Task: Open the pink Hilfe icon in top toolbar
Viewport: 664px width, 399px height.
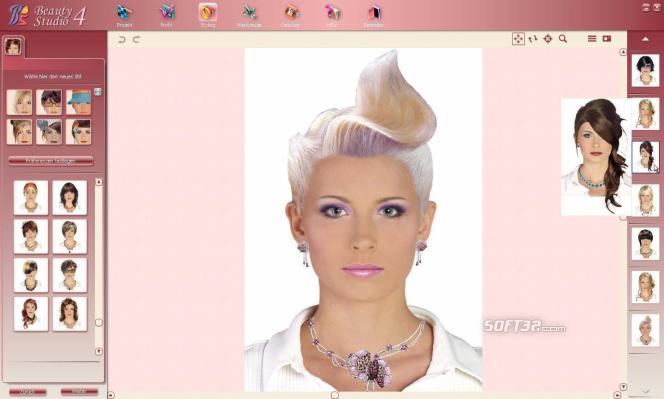Action: (x=332, y=15)
